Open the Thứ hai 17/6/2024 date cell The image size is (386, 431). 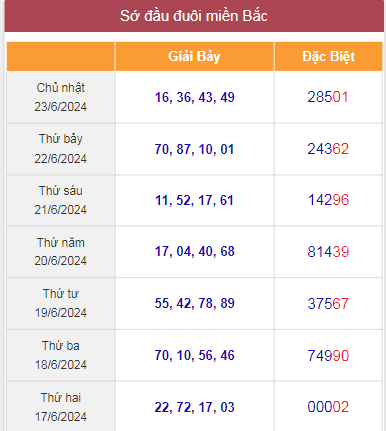pyautogui.click(x=61, y=407)
